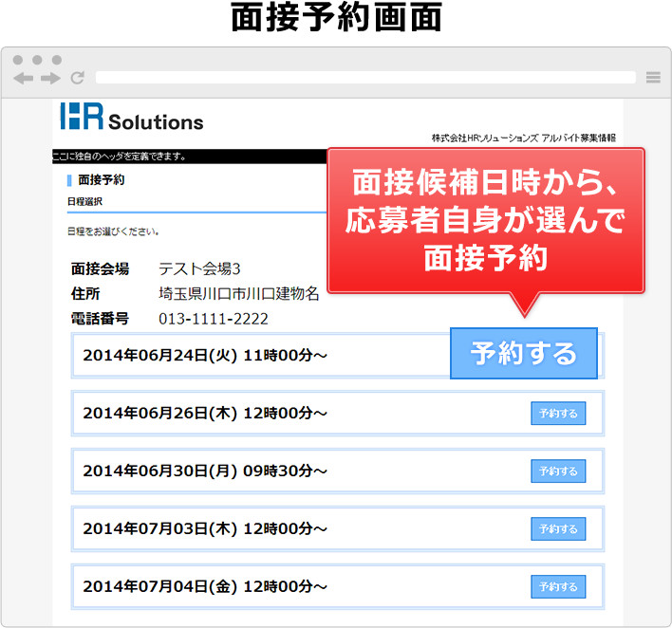The height and width of the screenshot is (628, 672).
Task: Reserve the 2014年07月03日(木) 12時00分 slot
Action: [558, 529]
